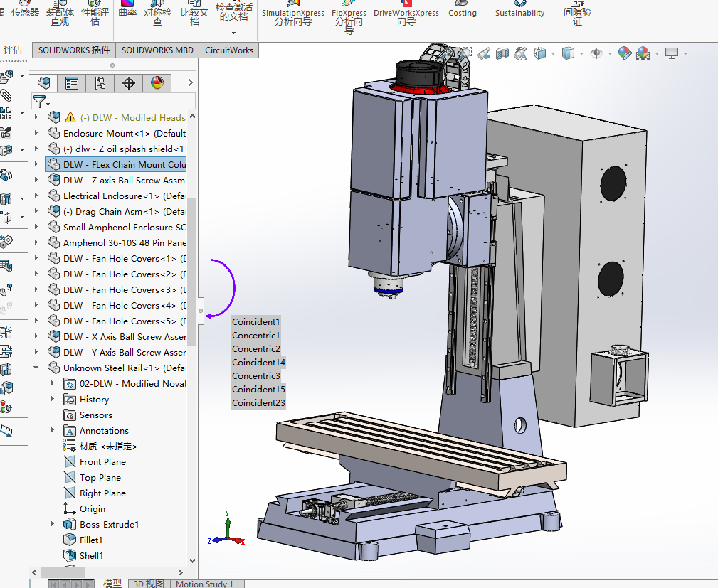Switch to the 3D 视图 tab
This screenshot has height=588, width=718.
(149, 584)
